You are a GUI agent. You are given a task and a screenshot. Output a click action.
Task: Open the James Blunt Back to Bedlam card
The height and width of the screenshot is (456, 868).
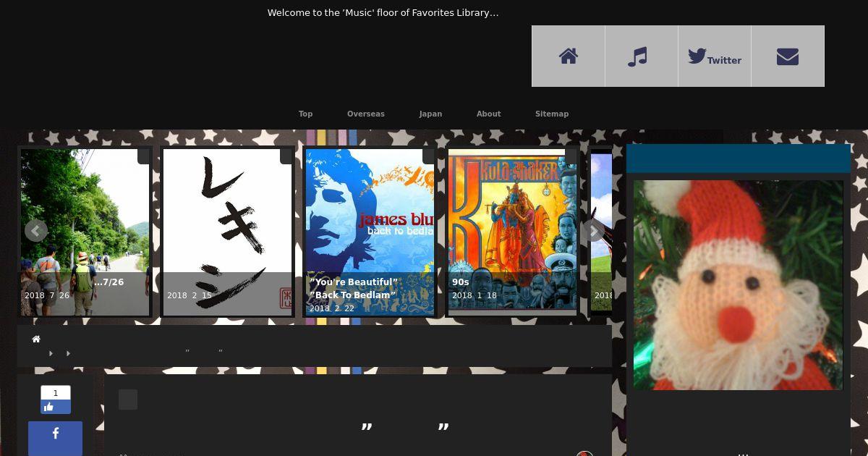[370, 232]
